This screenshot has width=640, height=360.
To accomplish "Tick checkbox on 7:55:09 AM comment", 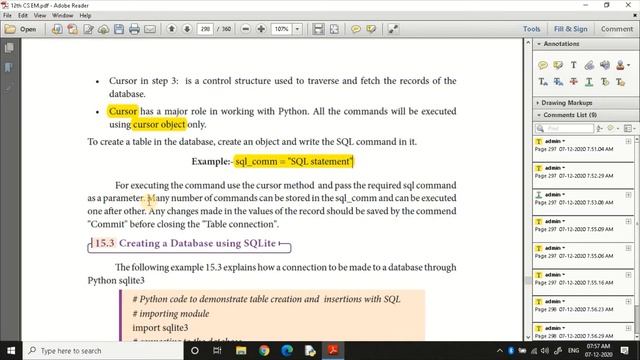I will [x=628, y=221].
